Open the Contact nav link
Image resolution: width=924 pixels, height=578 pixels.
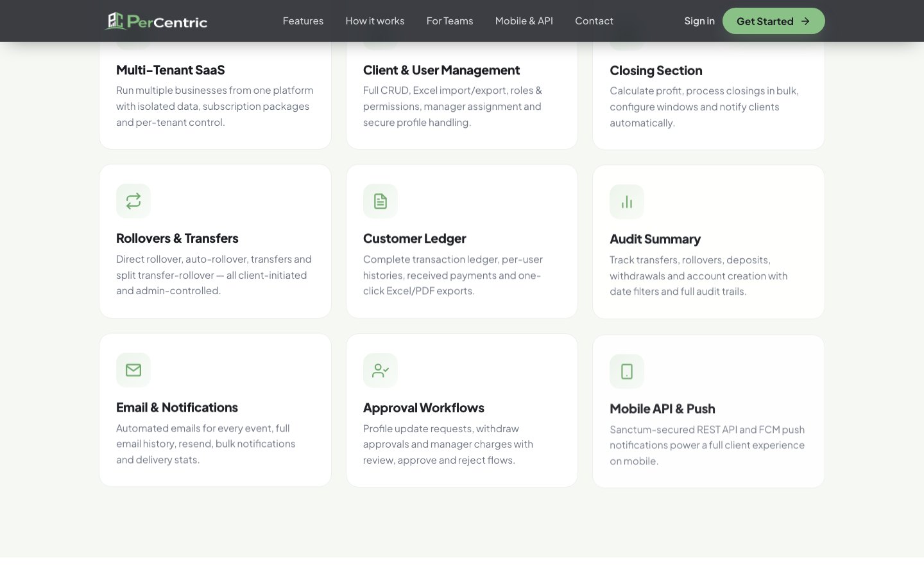[x=594, y=21]
